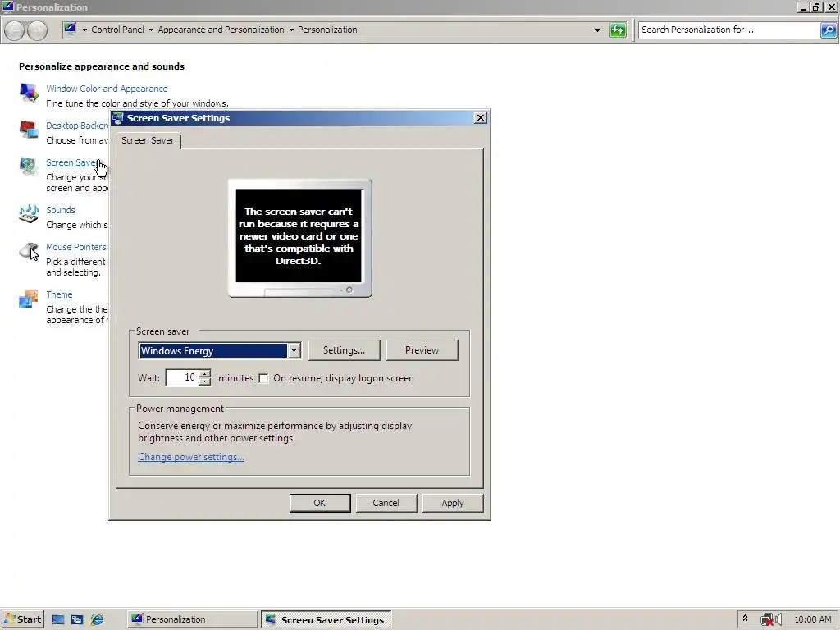The width and height of the screenshot is (840, 630).
Task: Open the Sounds link
Action: coord(61,211)
